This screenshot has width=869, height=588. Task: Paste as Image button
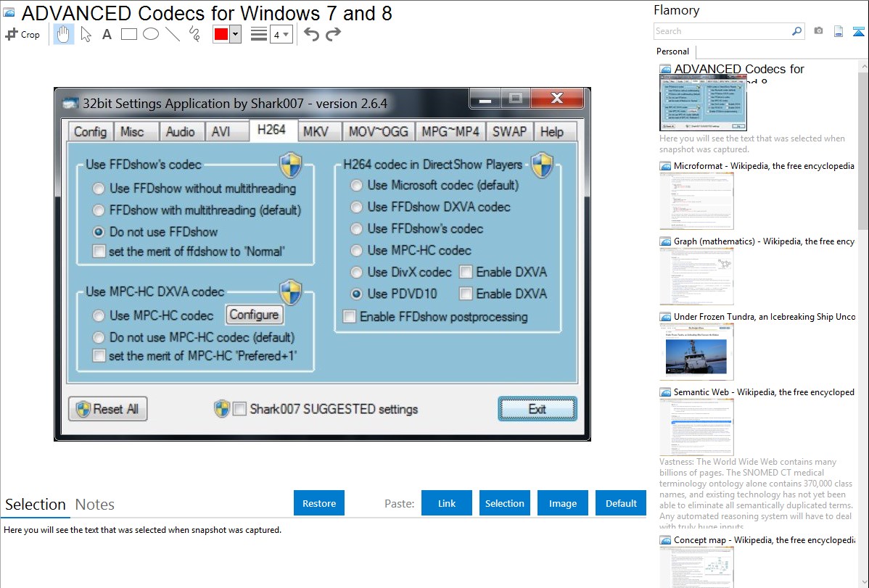pos(562,503)
